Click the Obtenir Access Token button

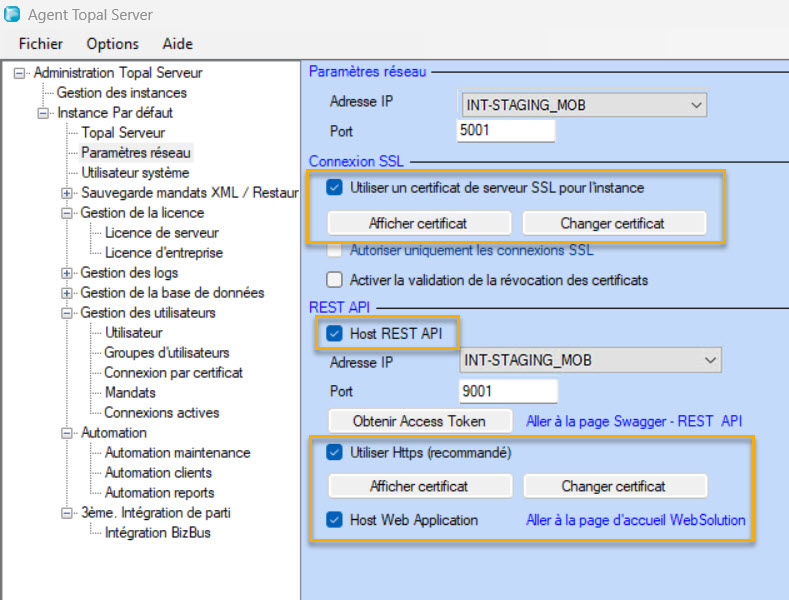pos(420,421)
